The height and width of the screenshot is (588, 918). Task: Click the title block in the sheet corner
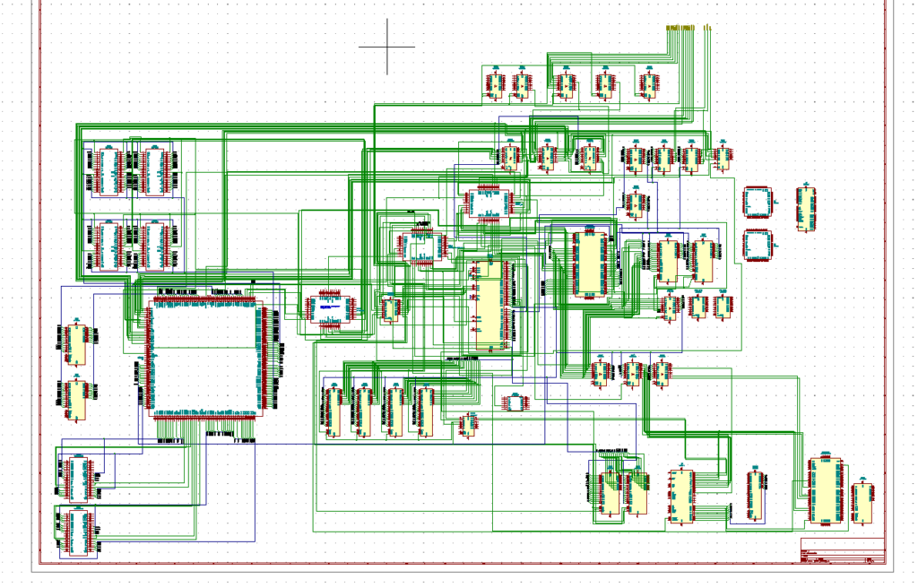(x=843, y=550)
